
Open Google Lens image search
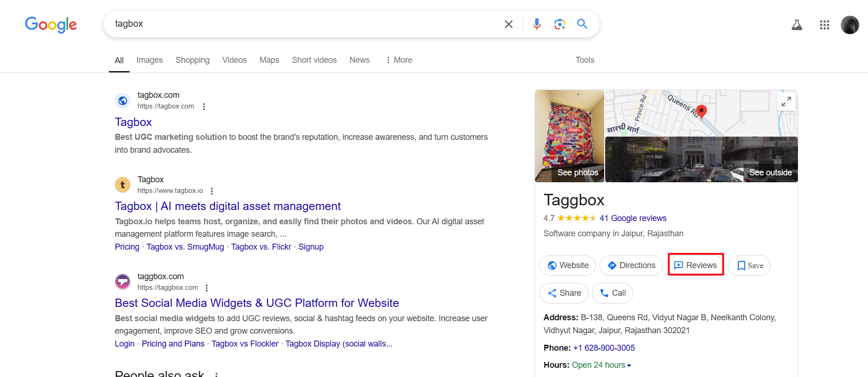click(559, 24)
